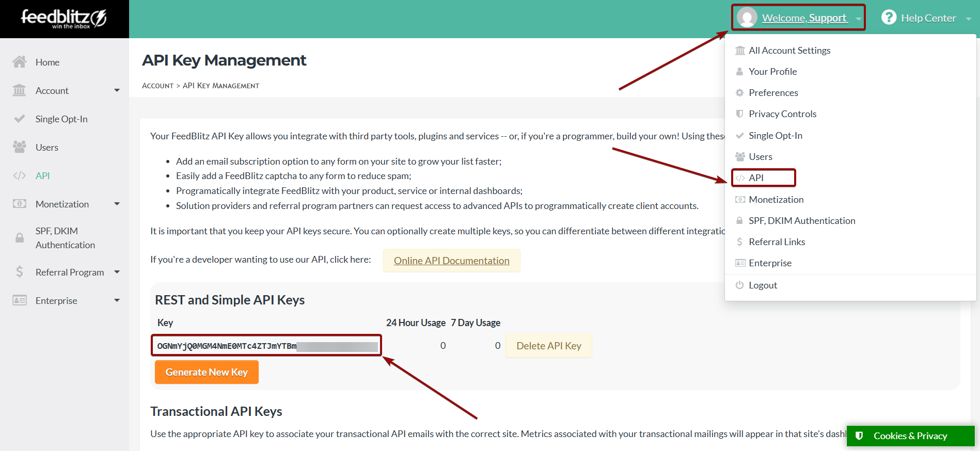The height and width of the screenshot is (451, 980).
Task: Click the Help Center question mark icon
Action: pyautogui.click(x=889, y=18)
